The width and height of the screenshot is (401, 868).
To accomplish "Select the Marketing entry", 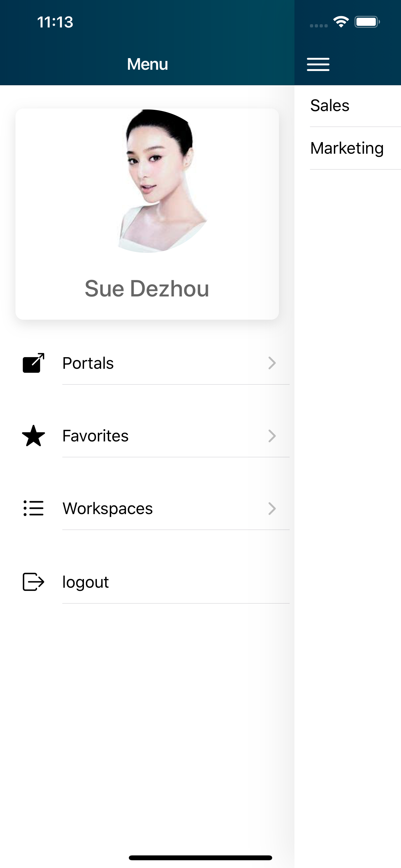I will tap(347, 148).
